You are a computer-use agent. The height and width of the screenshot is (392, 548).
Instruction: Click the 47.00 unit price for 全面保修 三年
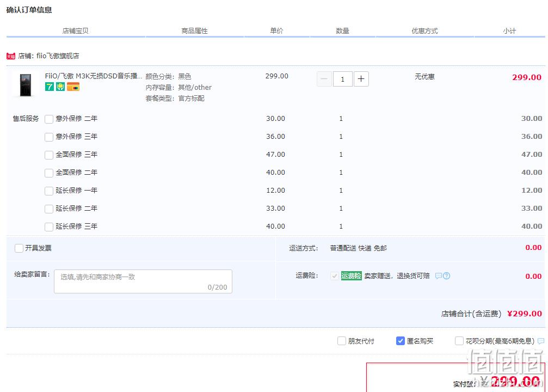276,155
